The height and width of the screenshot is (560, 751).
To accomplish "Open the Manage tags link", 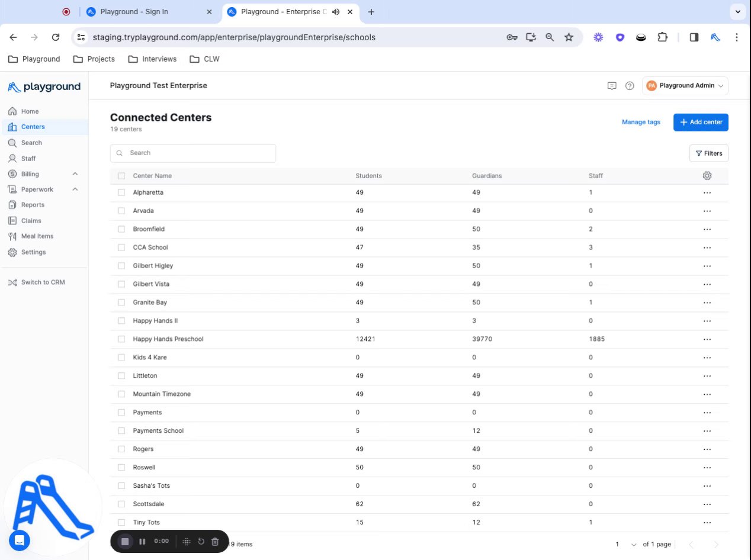I will (x=641, y=123).
